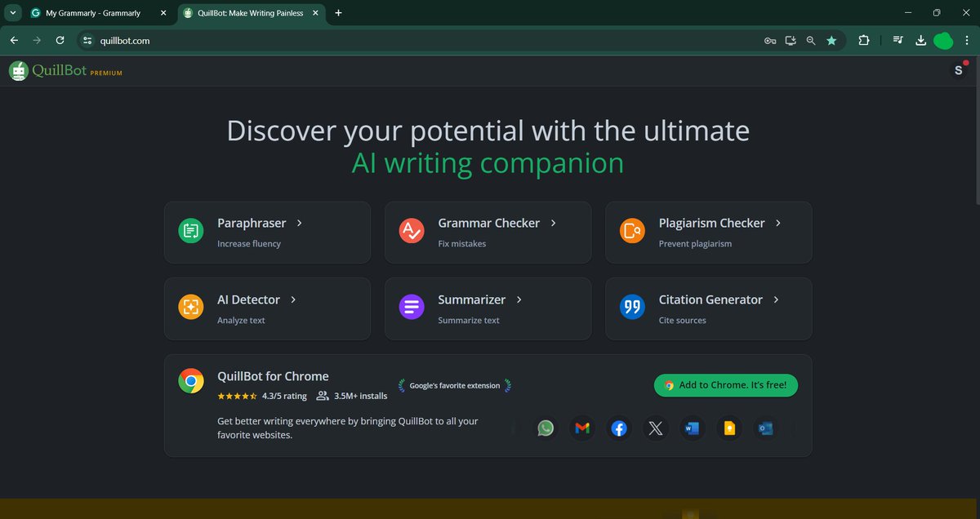The height and width of the screenshot is (519, 980).
Task: Click the chevron next to Citation Generator
Action: click(776, 299)
